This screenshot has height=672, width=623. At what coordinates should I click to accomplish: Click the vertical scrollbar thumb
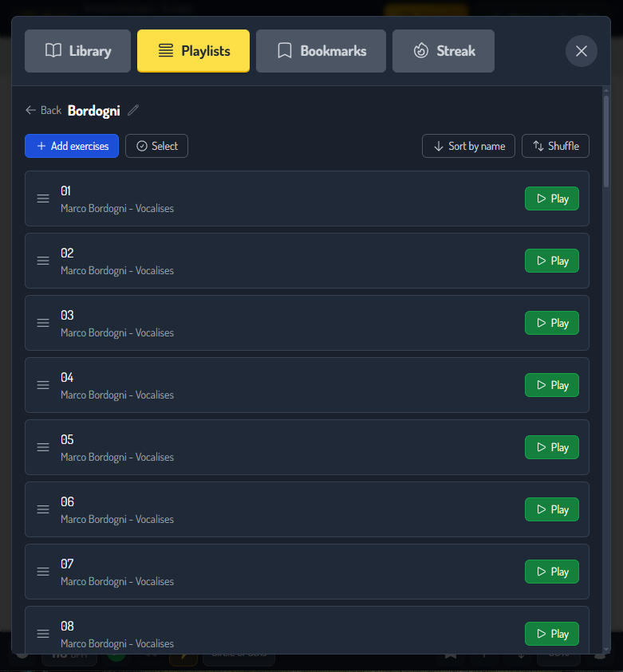(x=605, y=141)
